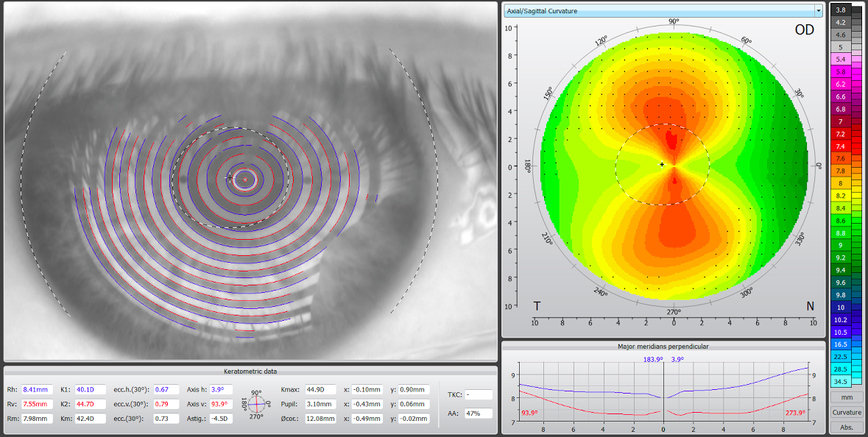Image resolution: width=868 pixels, height=437 pixels.
Task: Click the Axis h field showing 3.9°
Action: click(x=222, y=389)
